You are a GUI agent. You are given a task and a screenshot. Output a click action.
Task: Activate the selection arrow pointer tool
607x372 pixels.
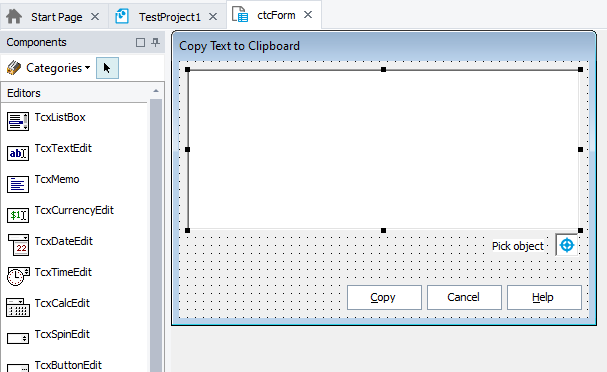107,68
